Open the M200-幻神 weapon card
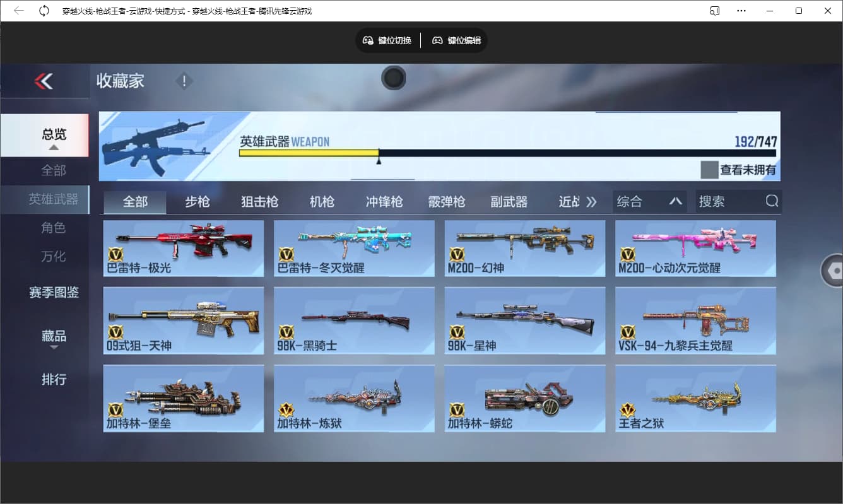843x504 pixels. (525, 248)
